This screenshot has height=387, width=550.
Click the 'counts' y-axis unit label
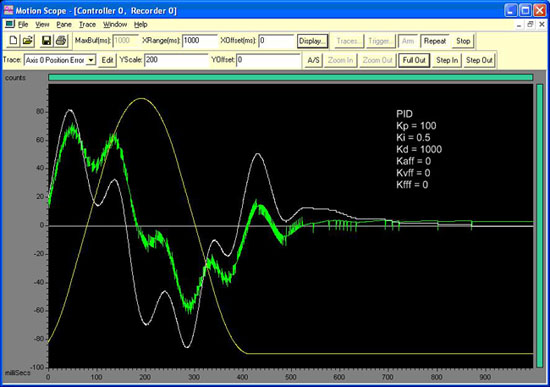click(15, 78)
